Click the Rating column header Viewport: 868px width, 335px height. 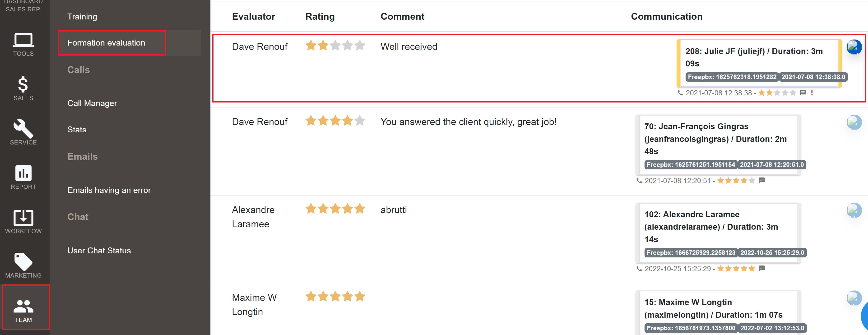click(x=320, y=17)
